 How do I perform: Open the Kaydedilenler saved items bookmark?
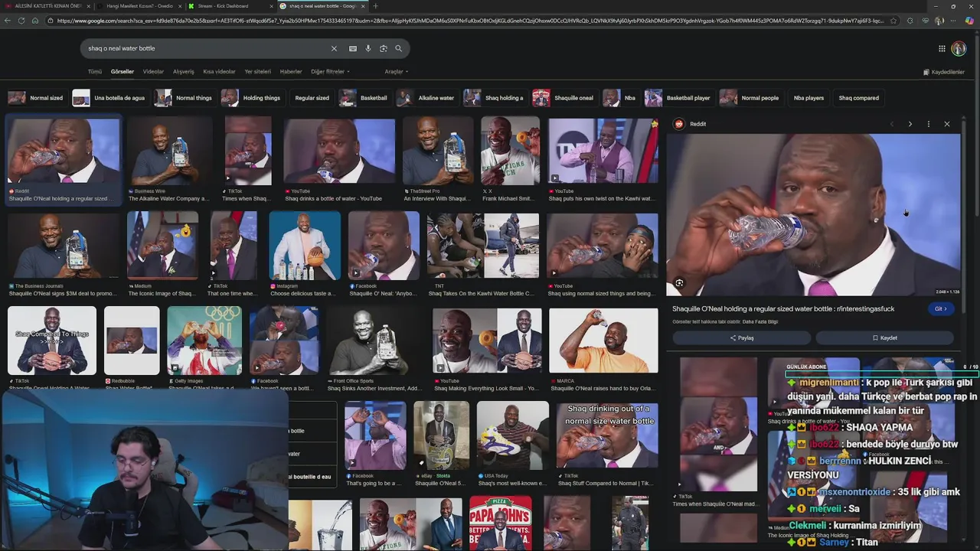943,72
